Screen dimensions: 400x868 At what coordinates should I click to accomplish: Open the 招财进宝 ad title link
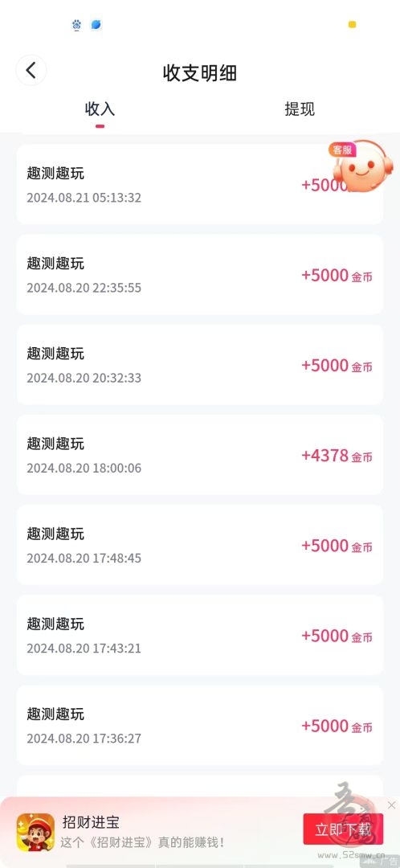(x=91, y=822)
